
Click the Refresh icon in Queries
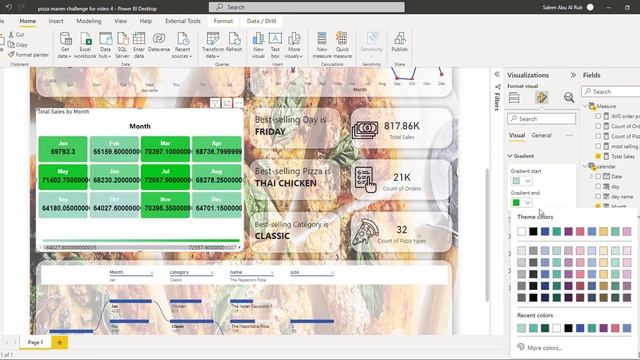click(x=234, y=39)
